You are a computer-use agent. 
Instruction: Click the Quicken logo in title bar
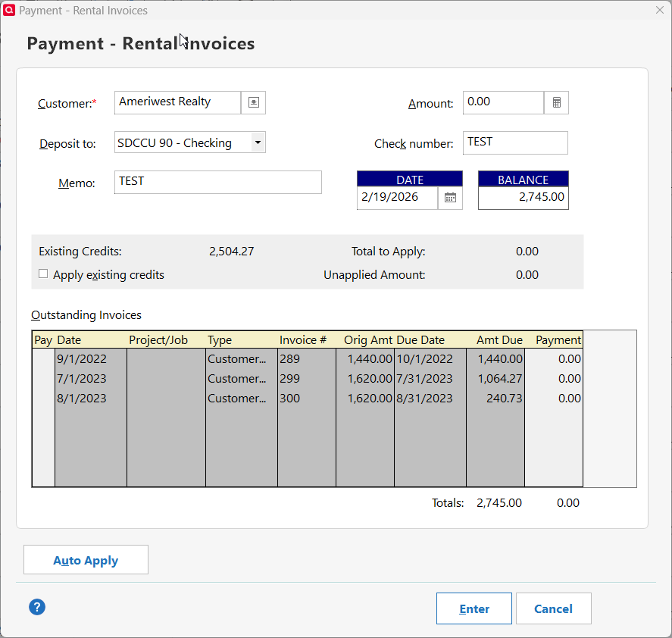click(9, 11)
